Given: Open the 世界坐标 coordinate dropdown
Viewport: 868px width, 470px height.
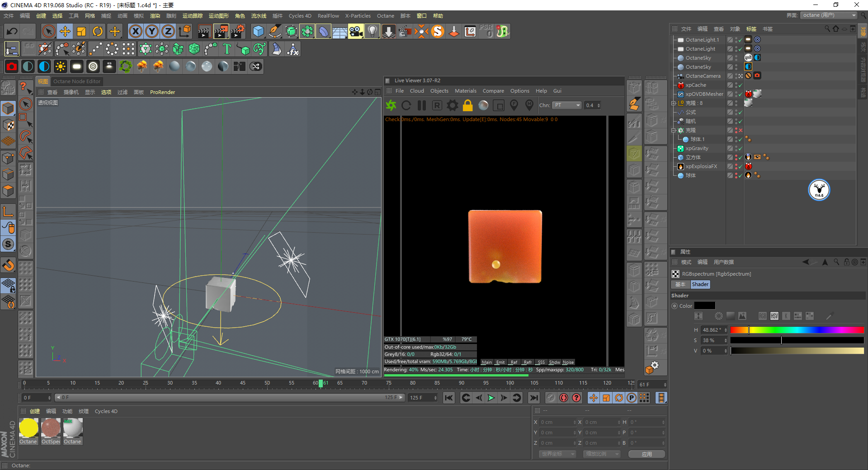Looking at the screenshot, I should 557,454.
